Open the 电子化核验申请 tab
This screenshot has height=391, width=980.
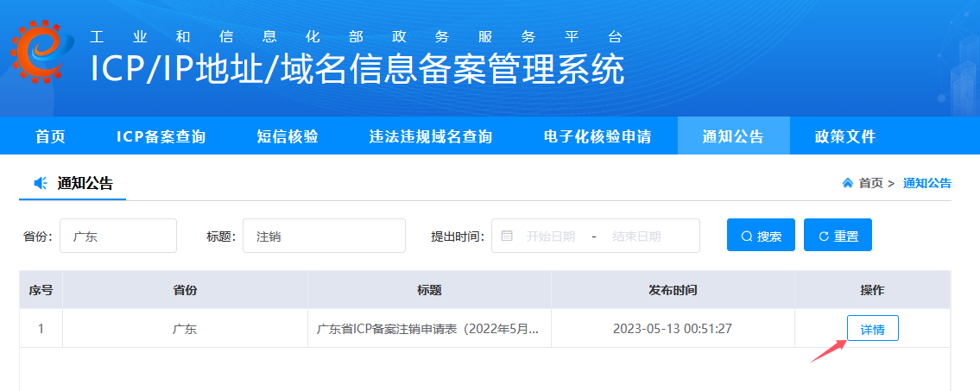coord(597,136)
